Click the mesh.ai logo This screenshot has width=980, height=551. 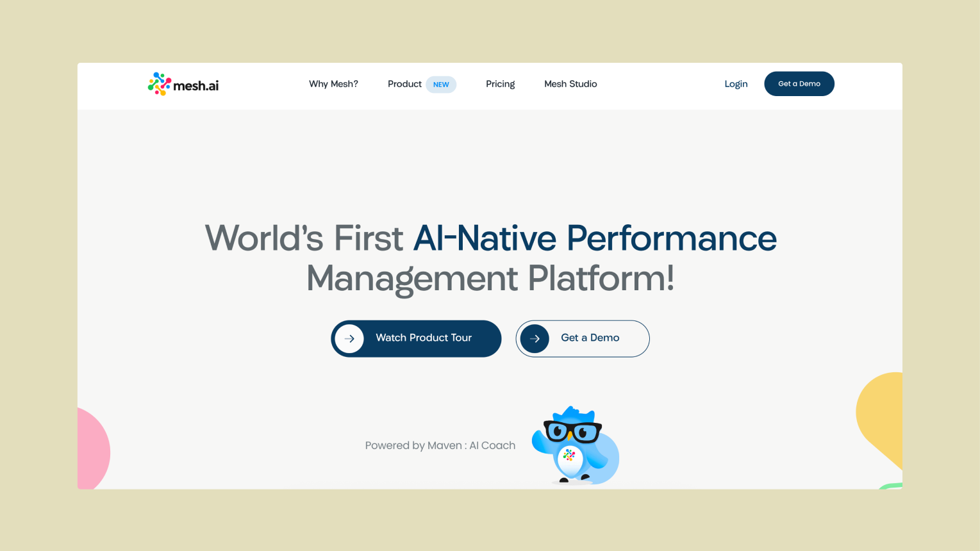[x=183, y=84]
